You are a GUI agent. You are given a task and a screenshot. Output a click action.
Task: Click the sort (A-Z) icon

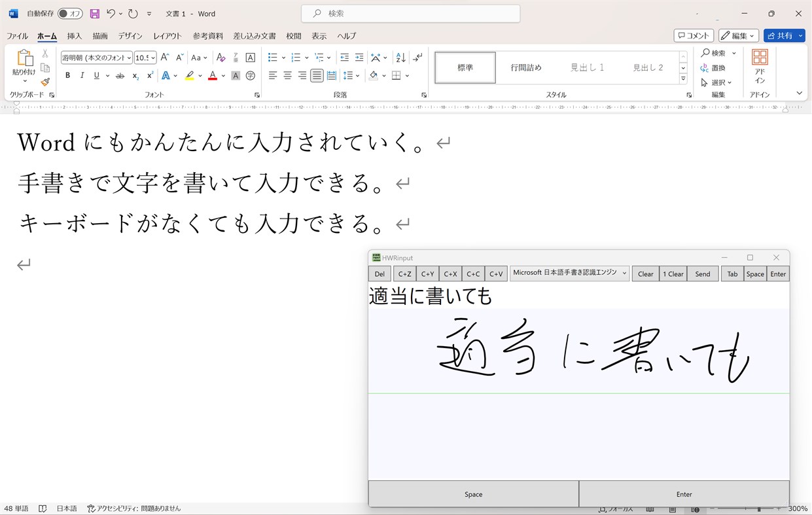tap(401, 58)
